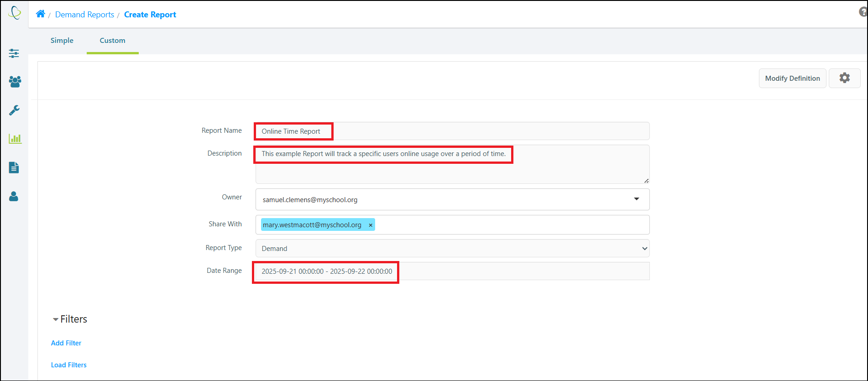Image resolution: width=868 pixels, height=381 pixels.
Task: Collapse the Filters section
Action: [56, 319]
